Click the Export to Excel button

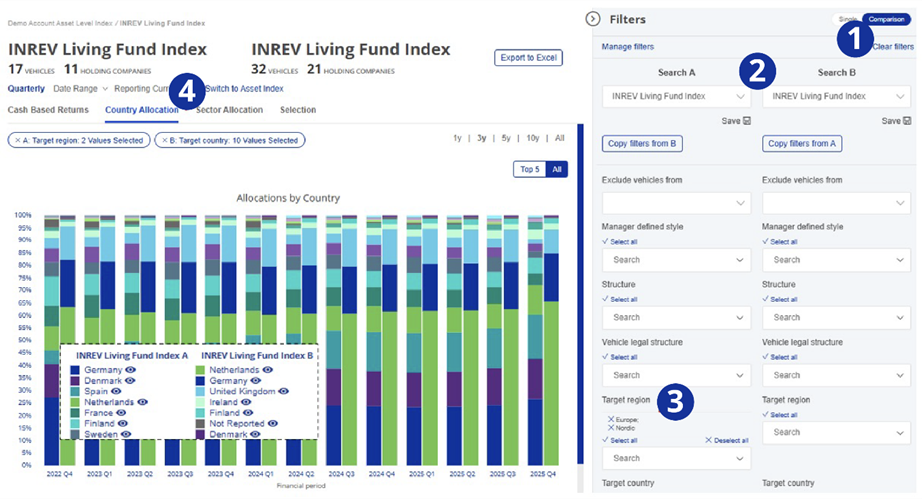click(528, 58)
